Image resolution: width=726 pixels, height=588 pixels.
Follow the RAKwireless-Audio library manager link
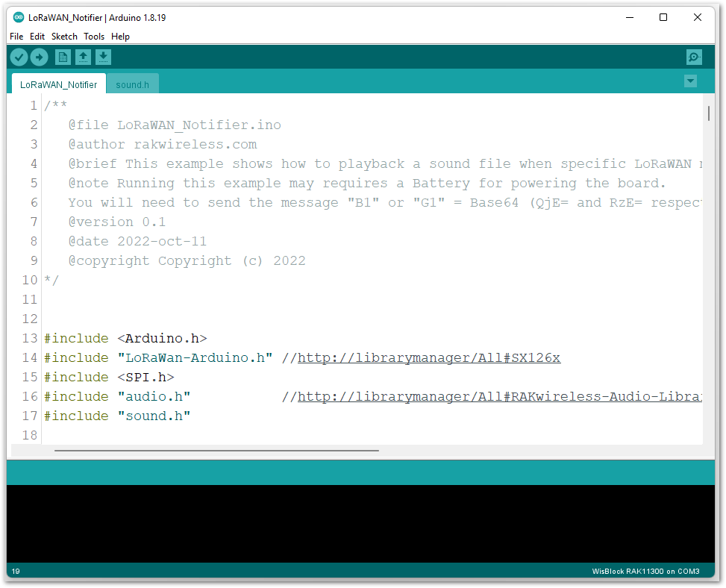500,397
